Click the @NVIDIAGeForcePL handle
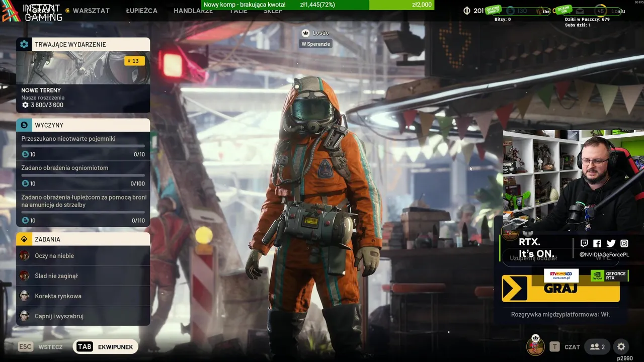This screenshot has width=644, height=362. (604, 254)
